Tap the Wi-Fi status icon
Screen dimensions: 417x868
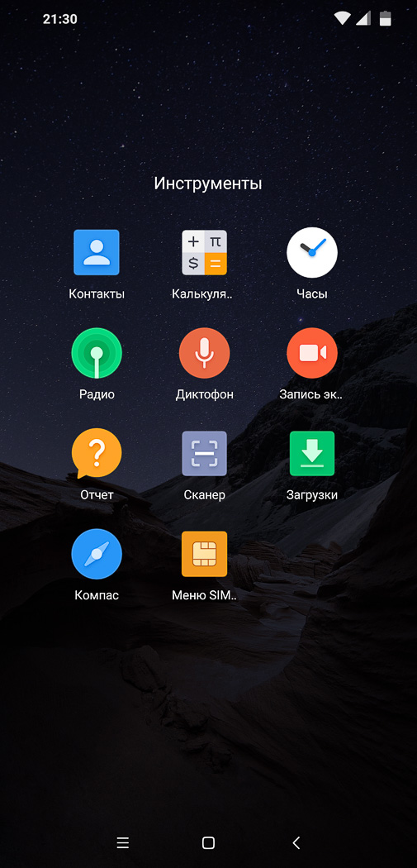point(343,18)
